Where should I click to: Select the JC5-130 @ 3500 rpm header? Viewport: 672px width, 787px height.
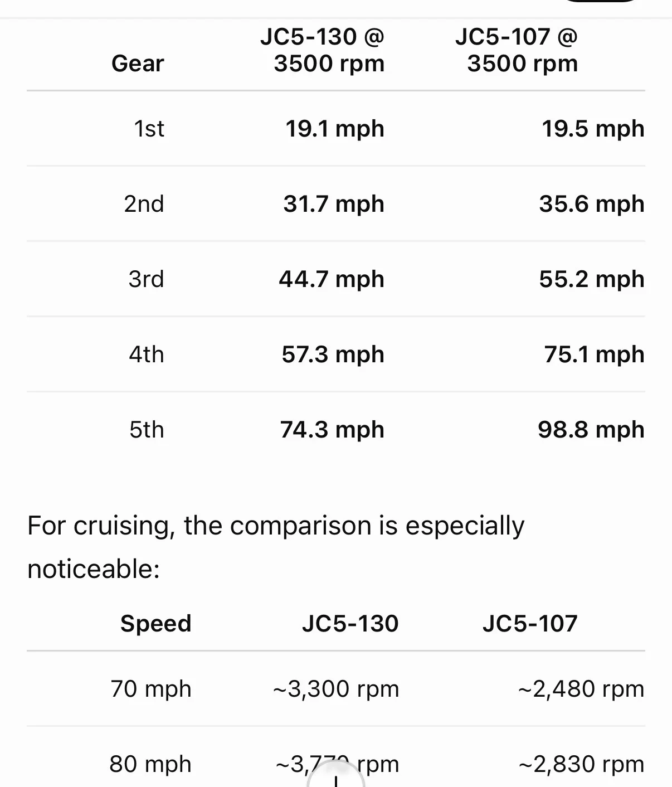(x=323, y=50)
